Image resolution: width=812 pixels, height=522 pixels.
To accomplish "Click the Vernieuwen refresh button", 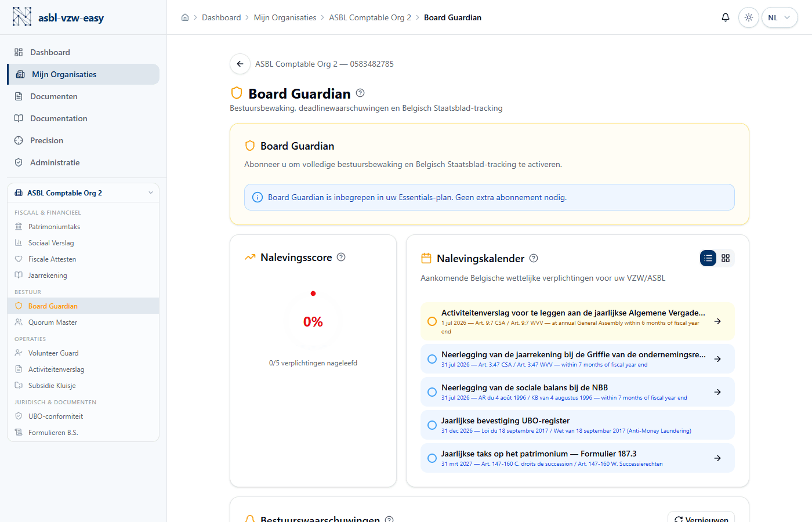I will click(x=701, y=519).
